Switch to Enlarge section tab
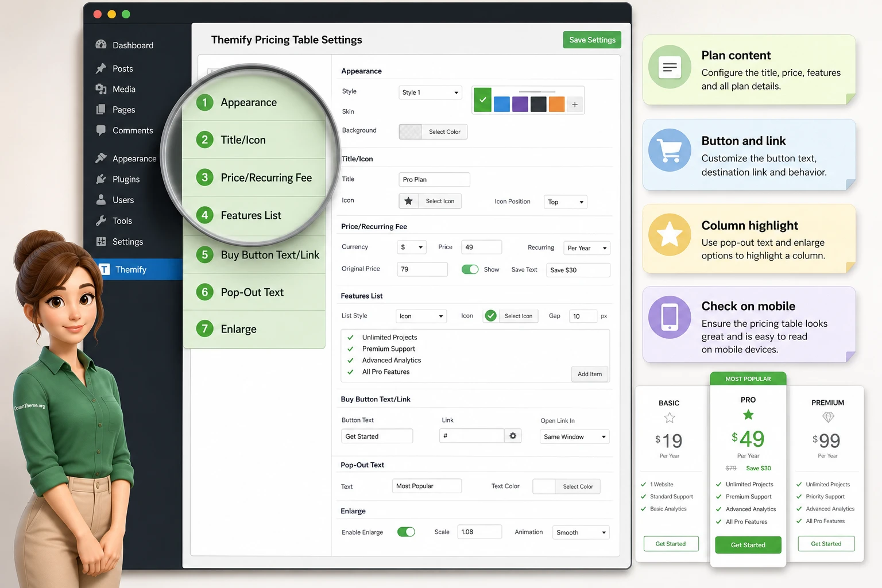This screenshot has height=588, width=882. coord(254,329)
